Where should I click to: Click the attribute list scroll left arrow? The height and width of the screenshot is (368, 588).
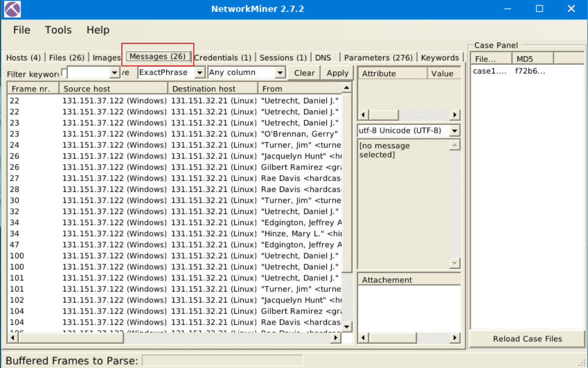363,115
